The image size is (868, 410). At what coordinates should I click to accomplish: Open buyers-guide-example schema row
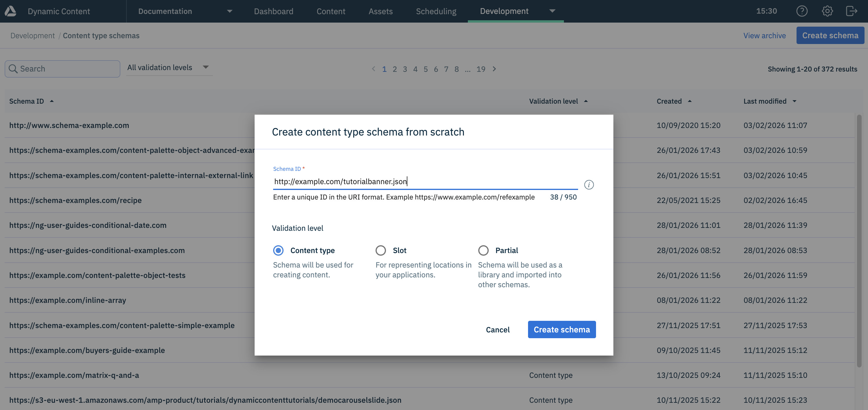pos(87,350)
